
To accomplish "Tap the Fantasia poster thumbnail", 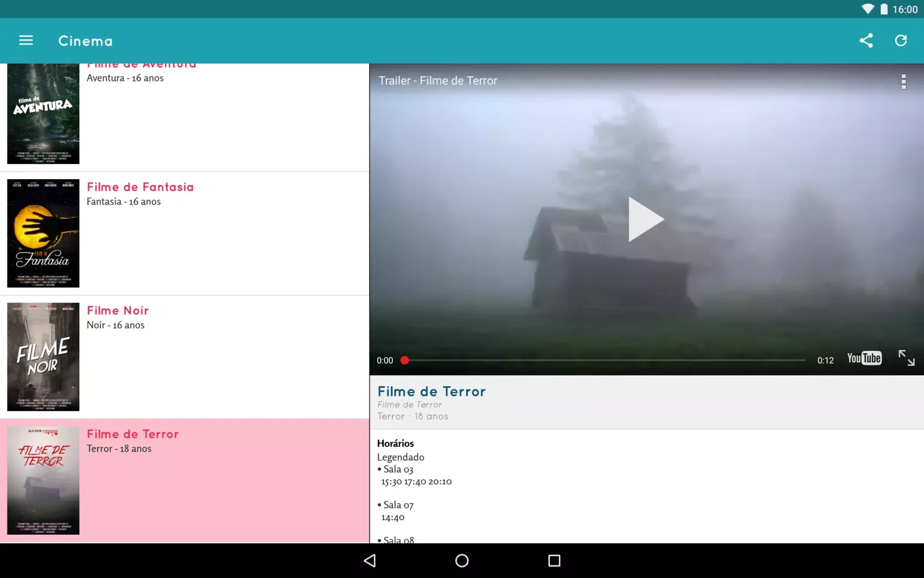I will coord(43,233).
